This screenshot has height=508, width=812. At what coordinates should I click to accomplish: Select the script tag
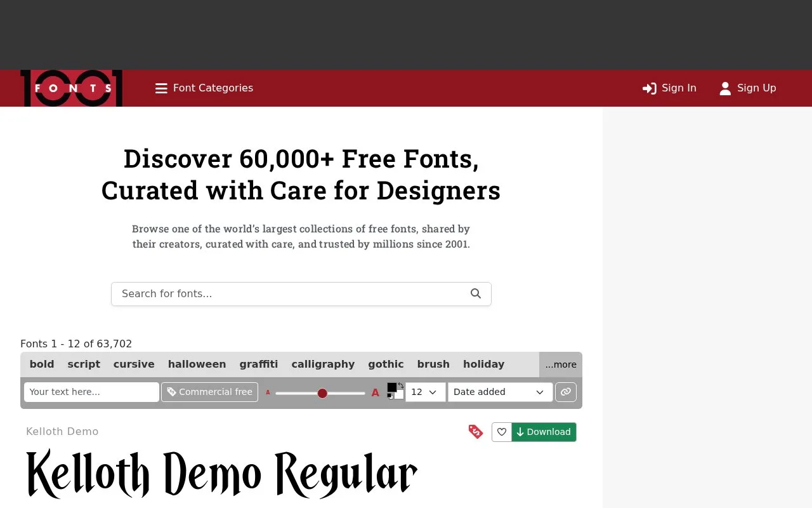coord(84,364)
